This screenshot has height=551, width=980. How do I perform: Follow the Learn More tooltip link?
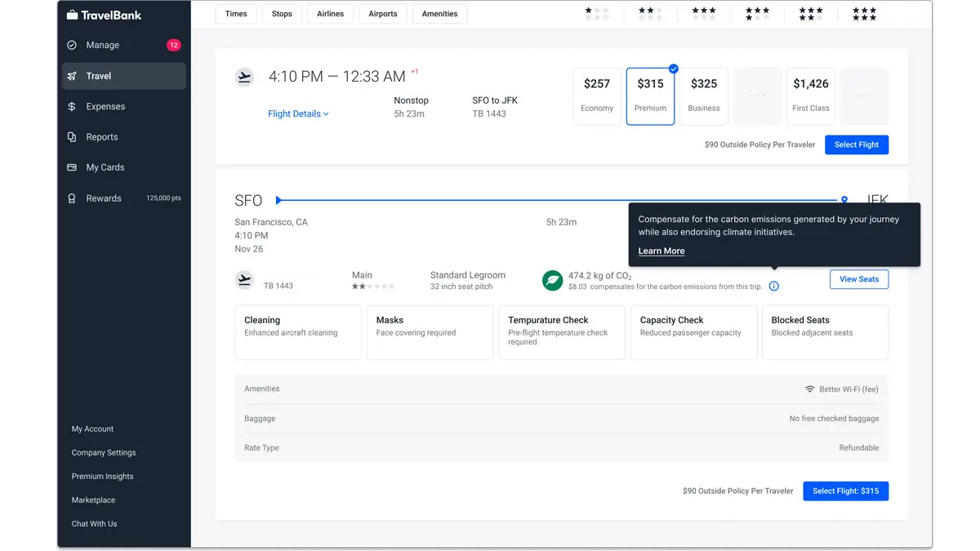click(661, 251)
